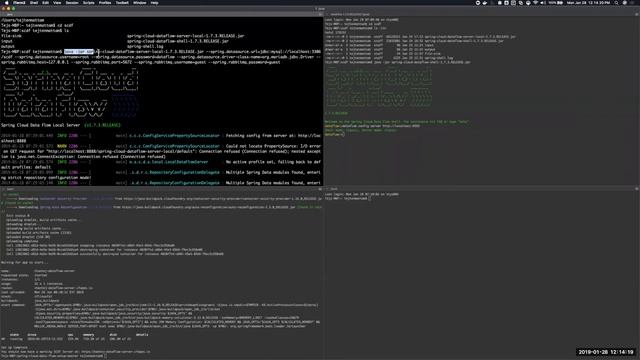Open the Window menu
The image size is (640, 360).
point(140,3)
